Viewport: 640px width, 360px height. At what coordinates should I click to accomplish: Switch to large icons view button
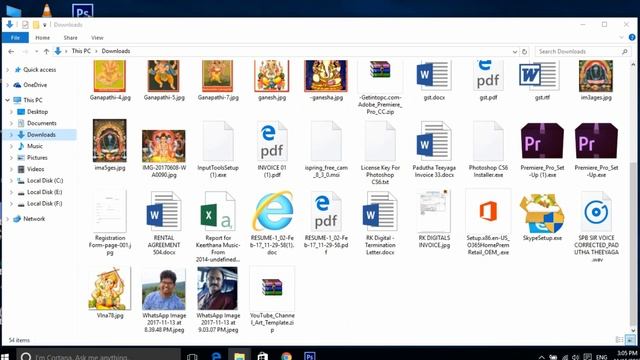(630, 340)
